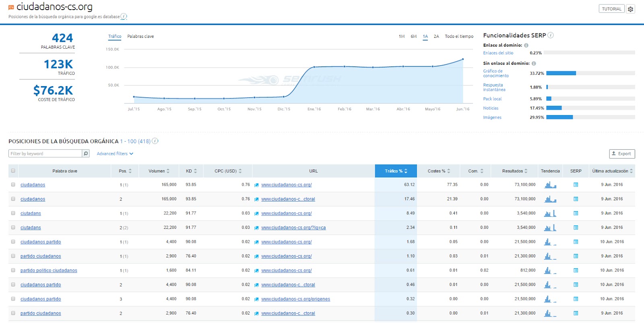
Task: Open SERP snapshot for the ciudadanos-cs.org/origenes row
Action: [x=576, y=299]
